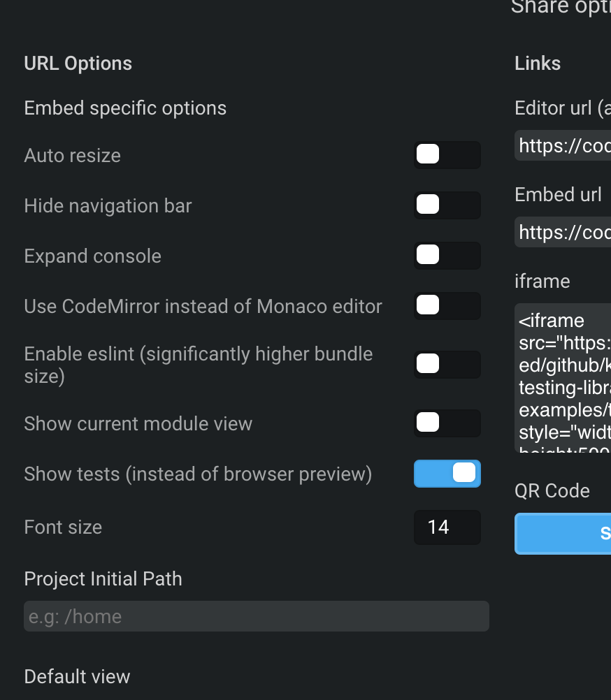The height and width of the screenshot is (700, 611).
Task: Click the iframe label above the code box
Action: click(x=542, y=282)
